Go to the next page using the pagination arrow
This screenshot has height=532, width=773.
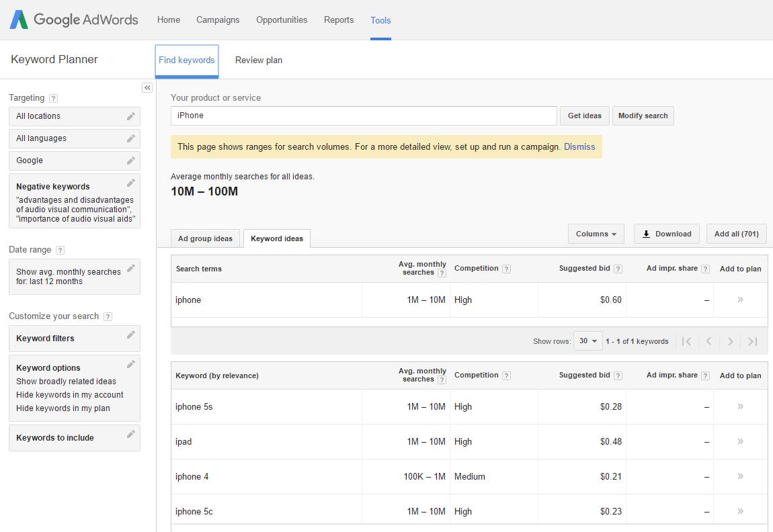[730, 341]
